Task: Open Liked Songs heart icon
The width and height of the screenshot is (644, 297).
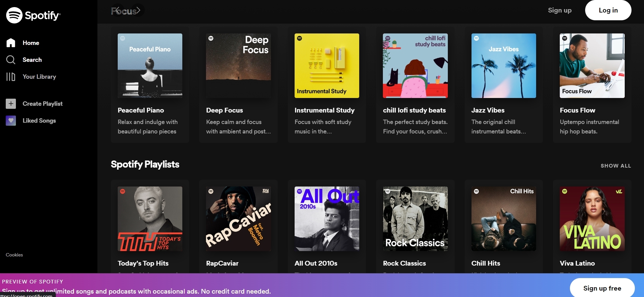Action: click(x=11, y=121)
